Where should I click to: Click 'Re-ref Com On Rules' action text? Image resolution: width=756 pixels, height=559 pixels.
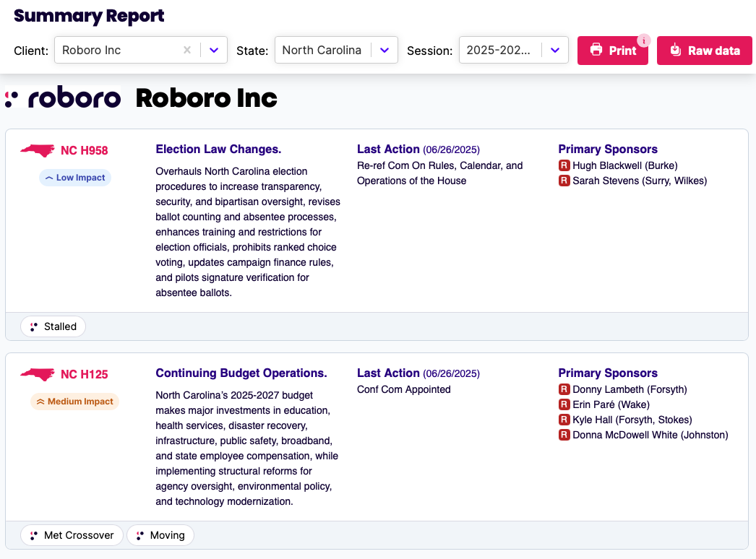pyautogui.click(x=439, y=173)
